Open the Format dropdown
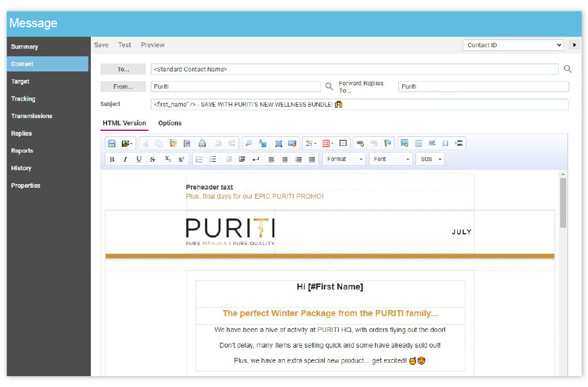Image resolution: width=588 pixels, height=387 pixels. pos(344,159)
